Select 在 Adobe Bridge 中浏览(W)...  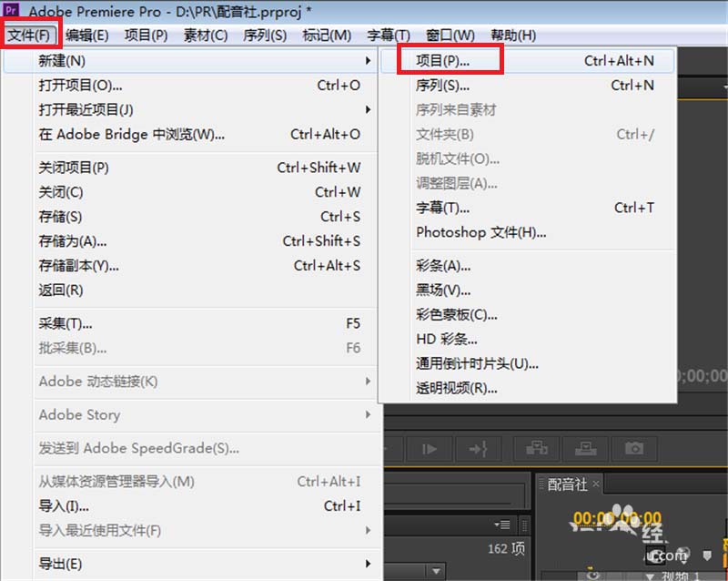[190, 135]
